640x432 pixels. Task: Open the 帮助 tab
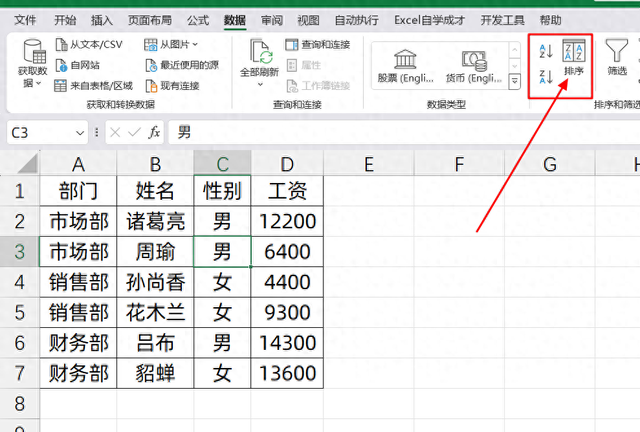coord(551,20)
